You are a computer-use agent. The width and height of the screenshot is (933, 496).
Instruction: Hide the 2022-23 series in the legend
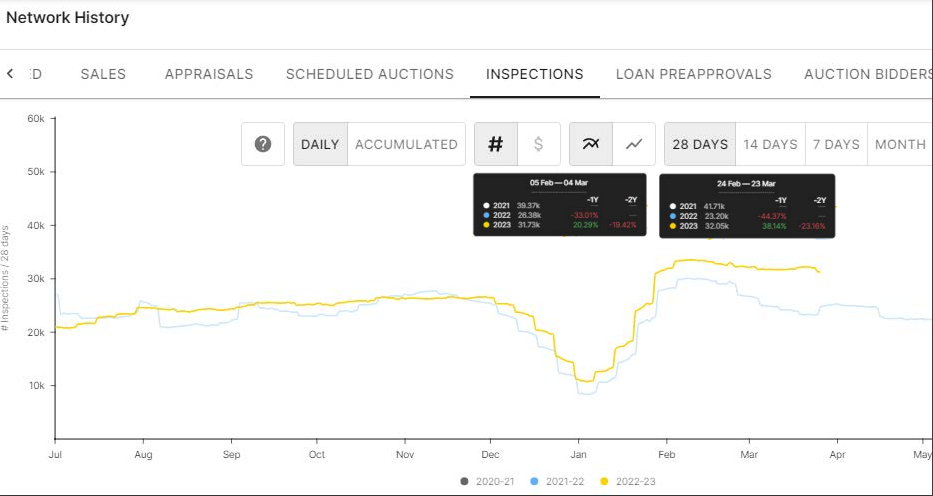tap(627, 482)
